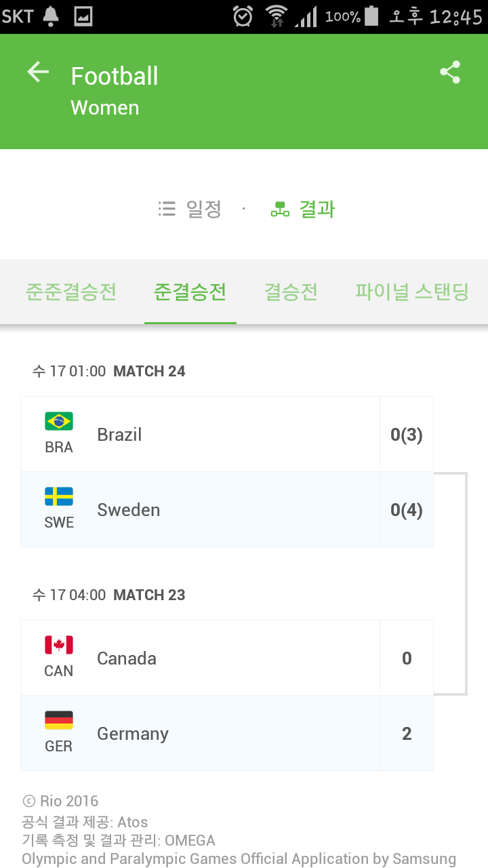Tap the Canada flag icon
This screenshot has height=868, width=488.
tap(59, 645)
